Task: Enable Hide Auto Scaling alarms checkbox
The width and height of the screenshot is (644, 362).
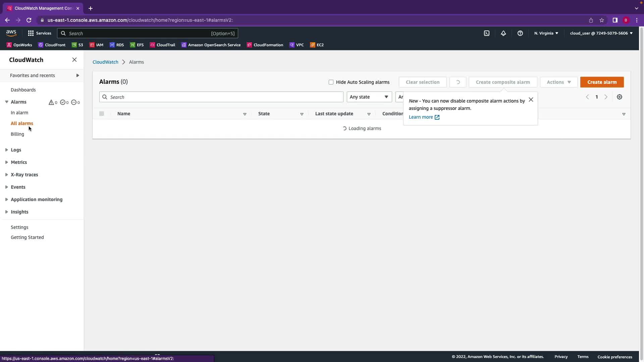Action: pyautogui.click(x=331, y=82)
